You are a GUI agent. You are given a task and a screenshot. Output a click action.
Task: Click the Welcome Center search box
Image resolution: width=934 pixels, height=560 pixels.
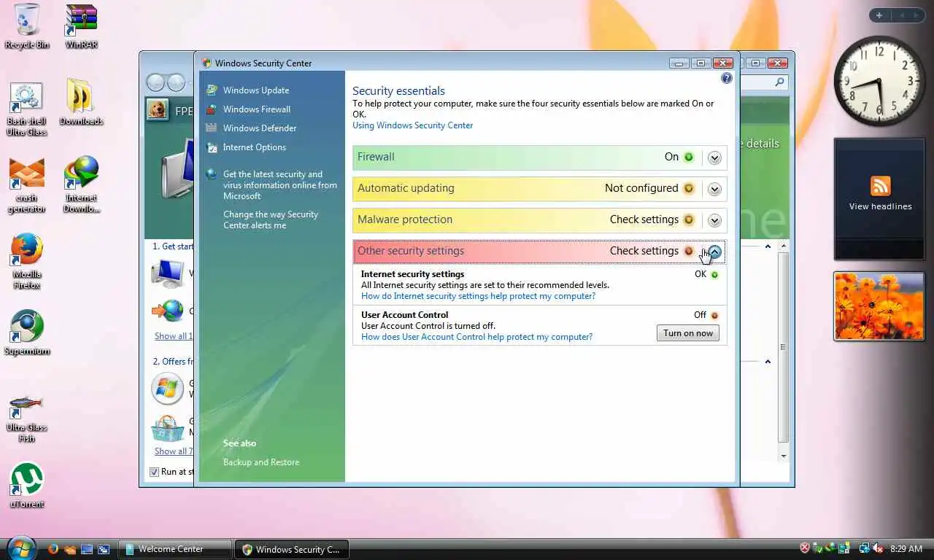(763, 82)
